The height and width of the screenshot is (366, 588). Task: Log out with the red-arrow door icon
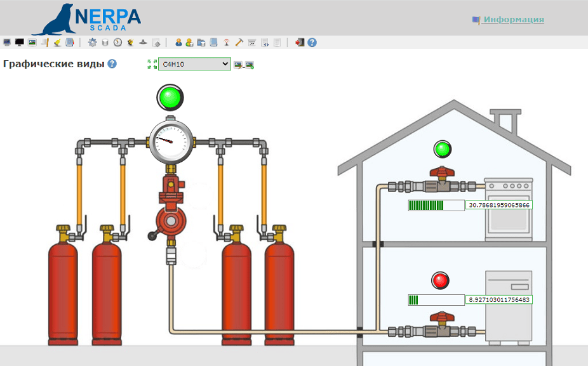[300, 42]
